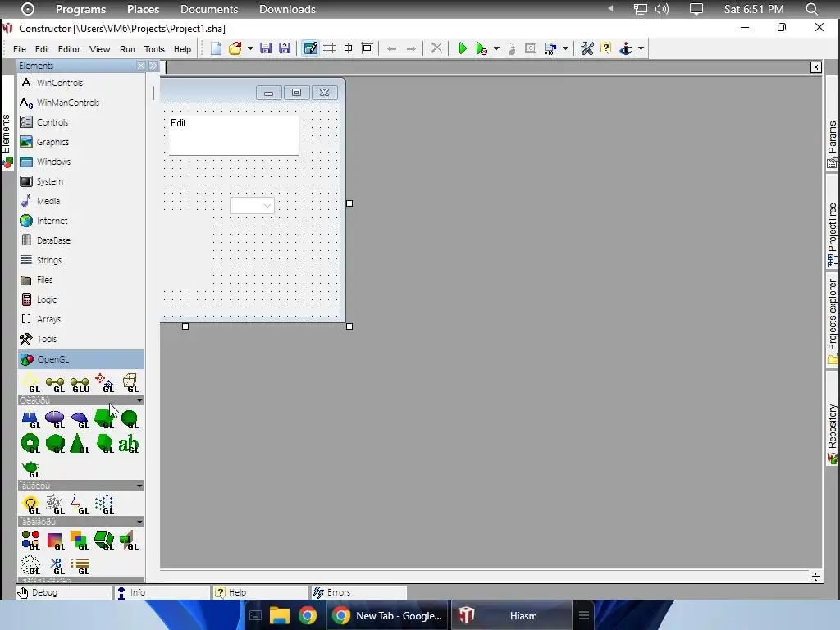Click the run-with-stop green arrow icon
The width and height of the screenshot is (840, 630).
pyautogui.click(x=482, y=48)
